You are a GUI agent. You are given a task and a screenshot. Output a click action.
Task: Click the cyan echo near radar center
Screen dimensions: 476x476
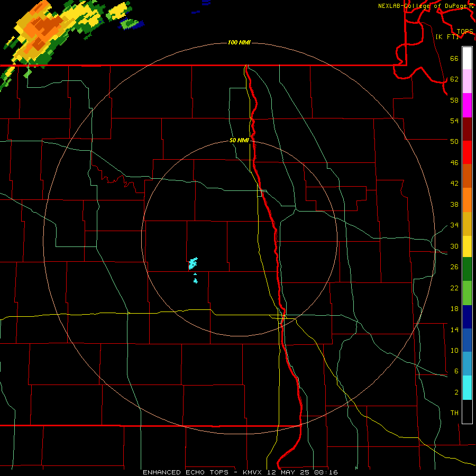point(193,263)
